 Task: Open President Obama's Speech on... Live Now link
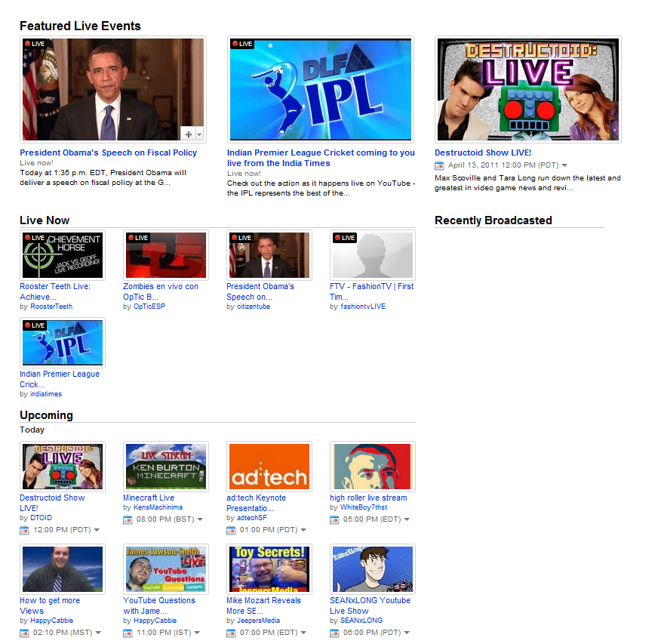pyautogui.click(x=260, y=291)
